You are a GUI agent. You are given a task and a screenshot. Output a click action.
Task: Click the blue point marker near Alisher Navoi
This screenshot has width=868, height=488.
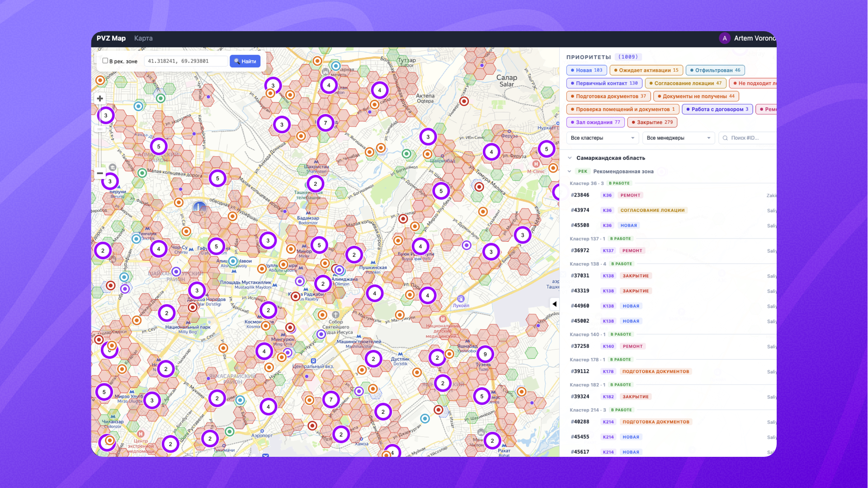click(233, 261)
